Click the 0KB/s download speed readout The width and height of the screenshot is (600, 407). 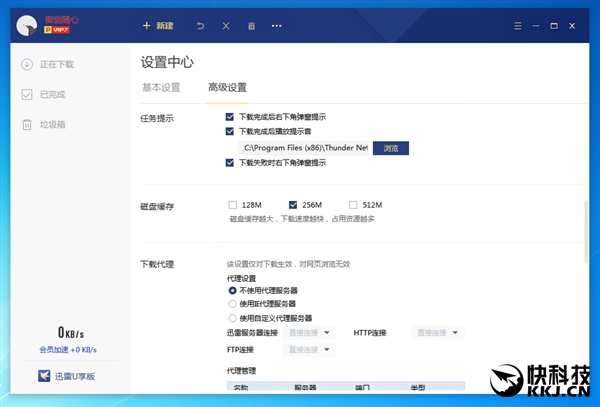71,332
